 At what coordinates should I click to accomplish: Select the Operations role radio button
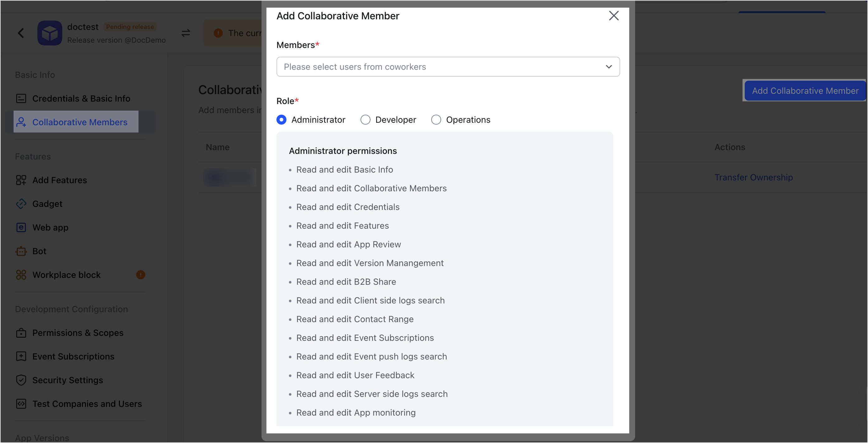[436, 120]
